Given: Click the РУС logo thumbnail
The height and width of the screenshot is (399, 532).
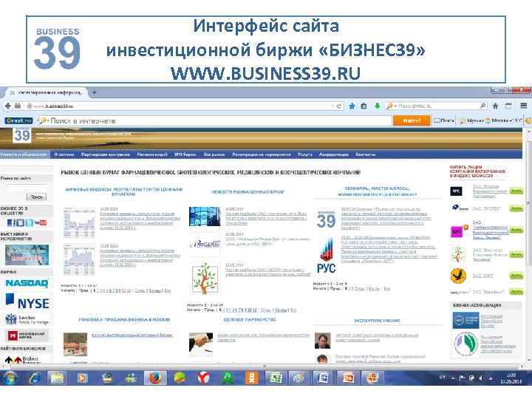Looking at the screenshot, I should coord(327,256).
